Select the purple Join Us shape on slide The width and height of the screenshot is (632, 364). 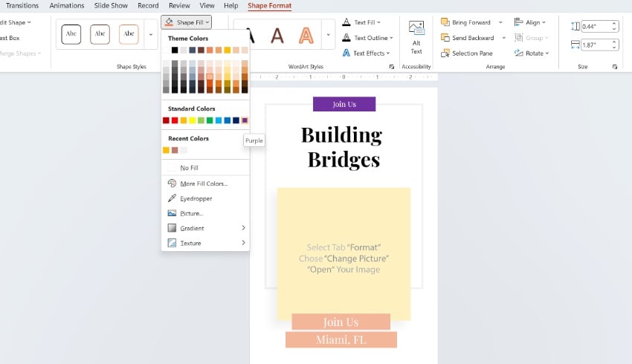pyautogui.click(x=344, y=104)
